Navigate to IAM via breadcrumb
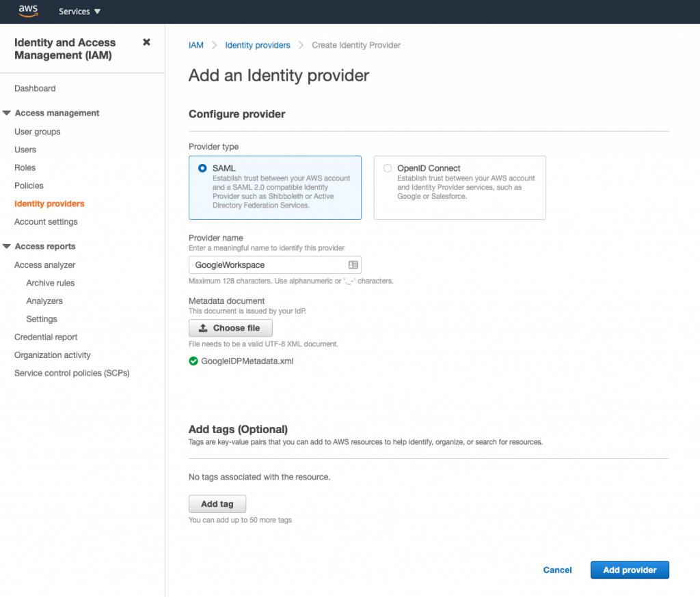This screenshot has width=700, height=597. click(196, 45)
